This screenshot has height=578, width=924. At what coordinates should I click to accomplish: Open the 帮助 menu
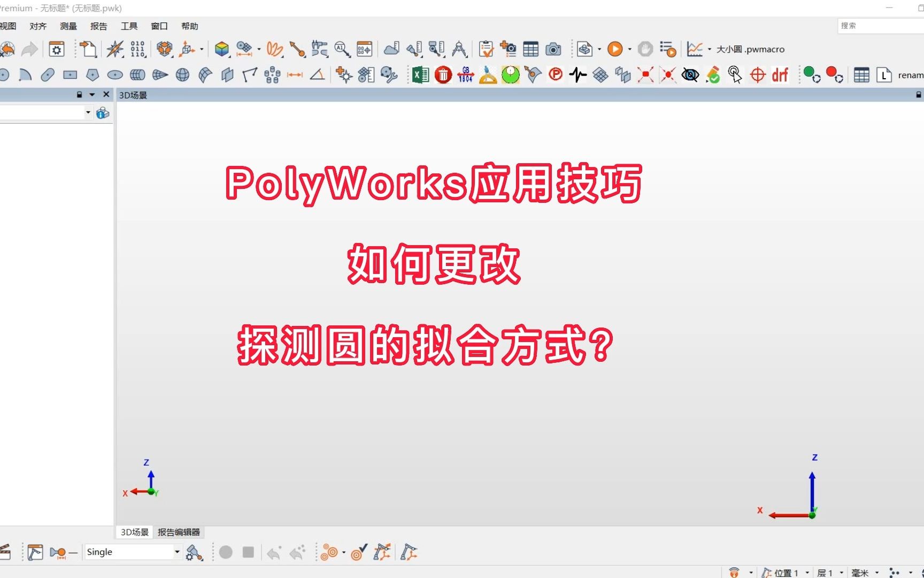tap(190, 26)
